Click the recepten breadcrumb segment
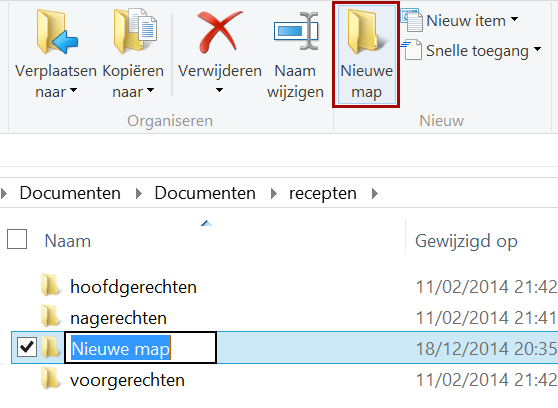 (x=323, y=194)
